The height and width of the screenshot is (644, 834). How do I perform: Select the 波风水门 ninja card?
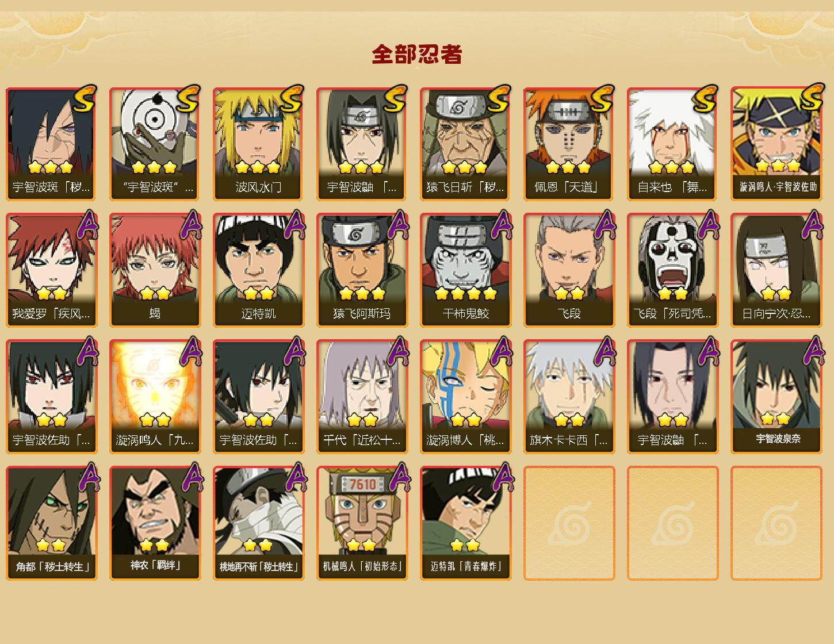pyautogui.click(x=258, y=144)
